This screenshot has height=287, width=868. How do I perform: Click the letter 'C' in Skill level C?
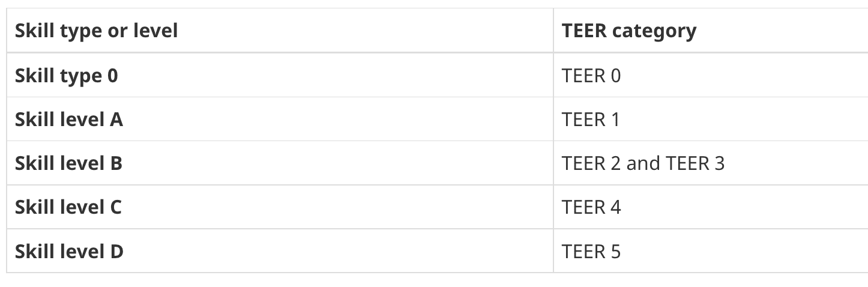pyautogui.click(x=115, y=207)
